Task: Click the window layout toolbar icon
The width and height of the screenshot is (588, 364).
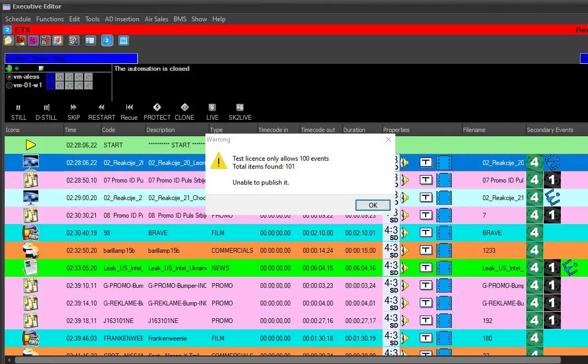Action: pyautogui.click(x=90, y=40)
